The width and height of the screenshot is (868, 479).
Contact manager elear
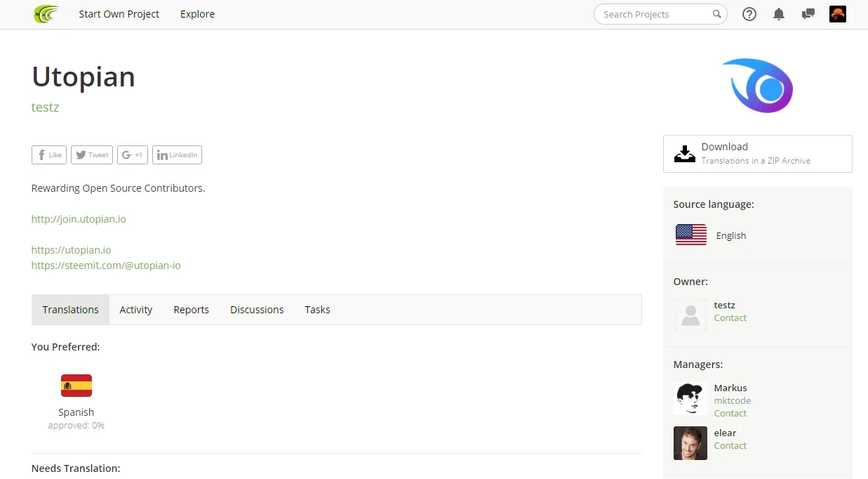click(730, 446)
